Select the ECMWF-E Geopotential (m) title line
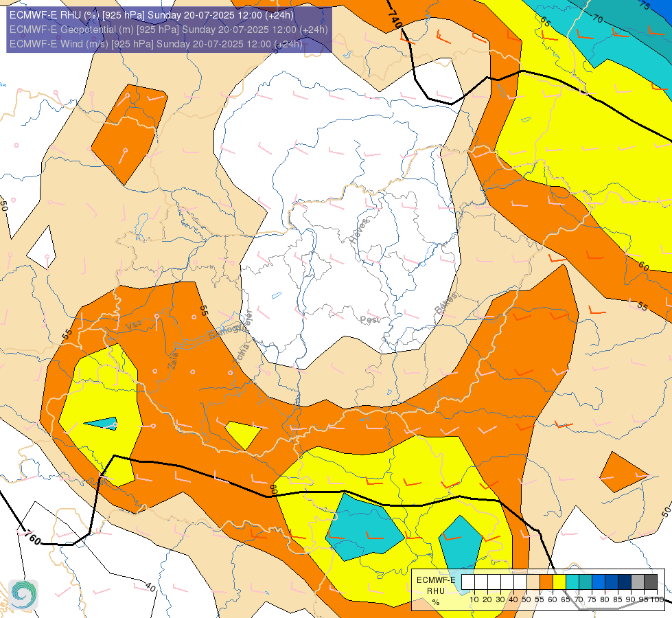Image resolution: width=672 pixels, height=618 pixels. [x=168, y=30]
